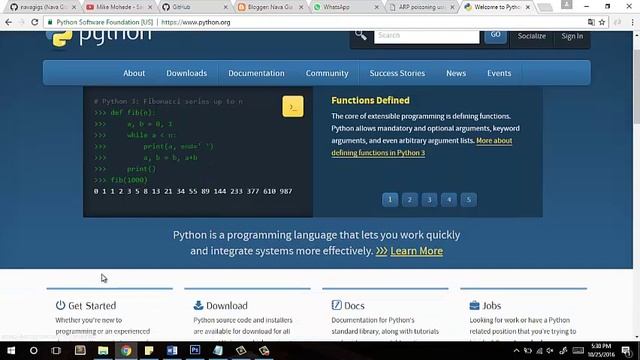The image size is (640, 360).
Task: Click the Learn More link
Action: pos(416,251)
